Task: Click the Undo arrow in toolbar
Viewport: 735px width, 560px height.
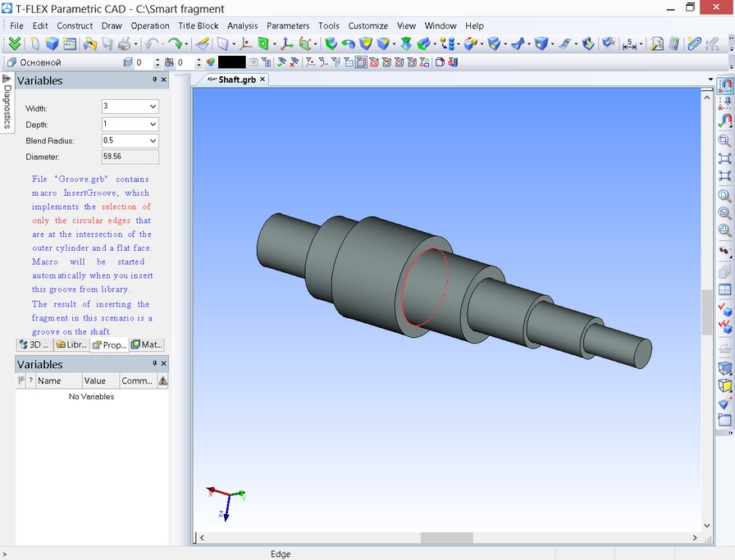Action: tap(150, 44)
